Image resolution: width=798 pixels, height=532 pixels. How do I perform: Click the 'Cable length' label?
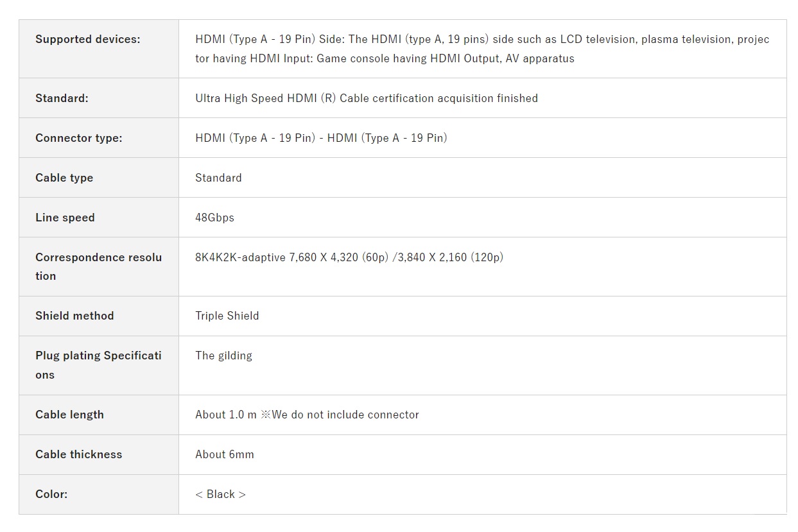[69, 415]
